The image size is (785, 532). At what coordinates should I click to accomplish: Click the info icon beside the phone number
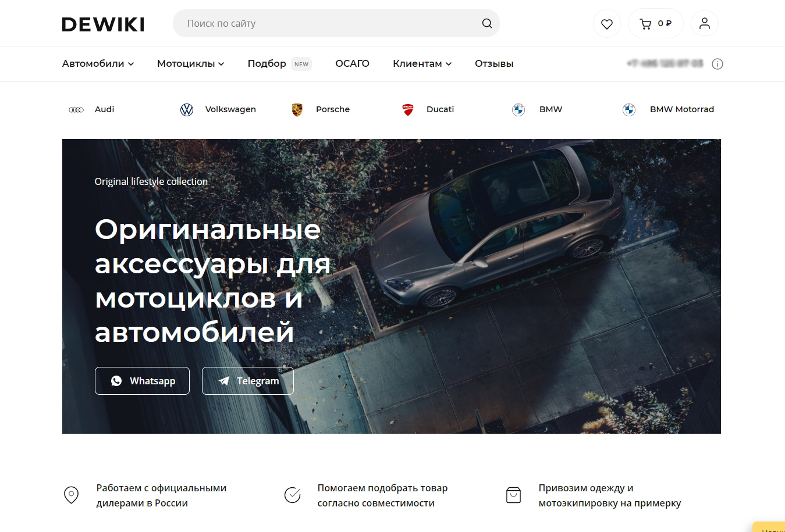tap(717, 64)
